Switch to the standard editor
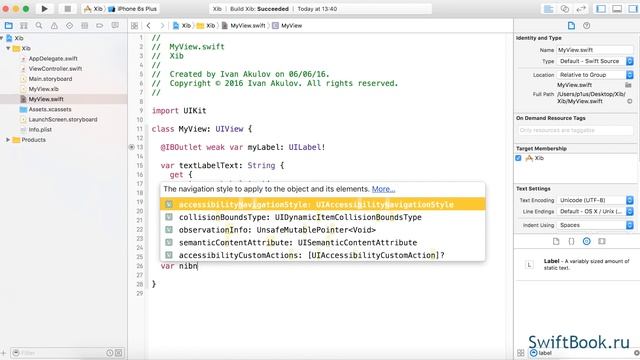640x360 pixels. click(549, 9)
